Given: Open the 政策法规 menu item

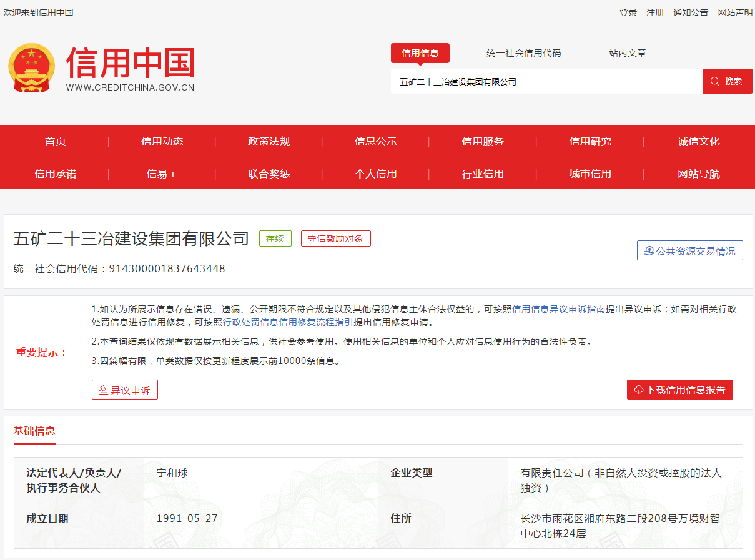Looking at the screenshot, I should click(x=269, y=141).
